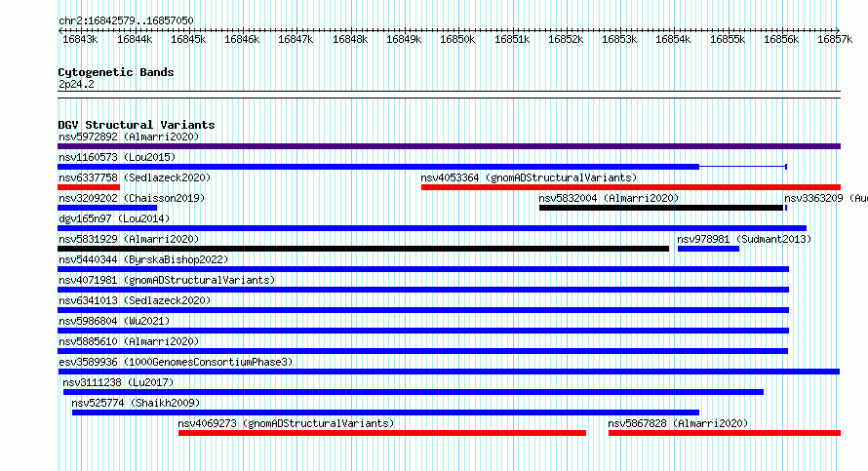
Task: Click the red nsv4053364 variant bar
Action: click(631, 187)
